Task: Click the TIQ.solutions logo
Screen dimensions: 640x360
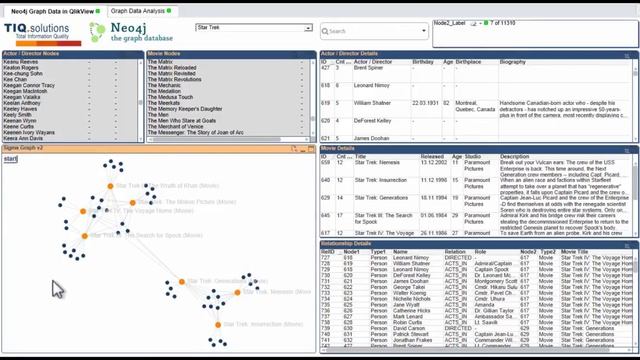Action: [x=42, y=34]
